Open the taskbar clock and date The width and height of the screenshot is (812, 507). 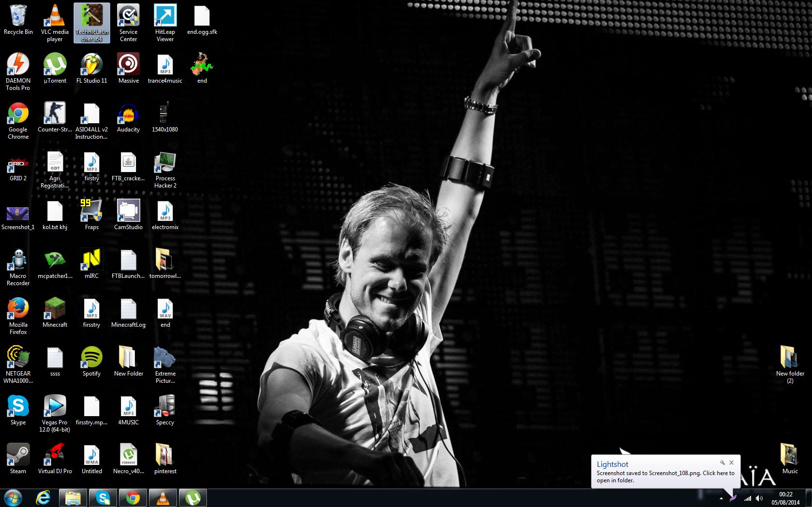pos(786,498)
